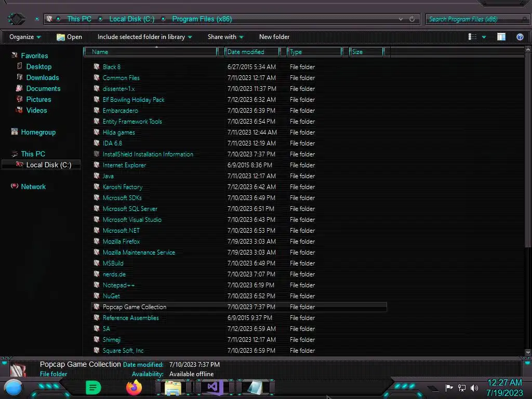Select the IDA 6.8 folder

(x=112, y=143)
